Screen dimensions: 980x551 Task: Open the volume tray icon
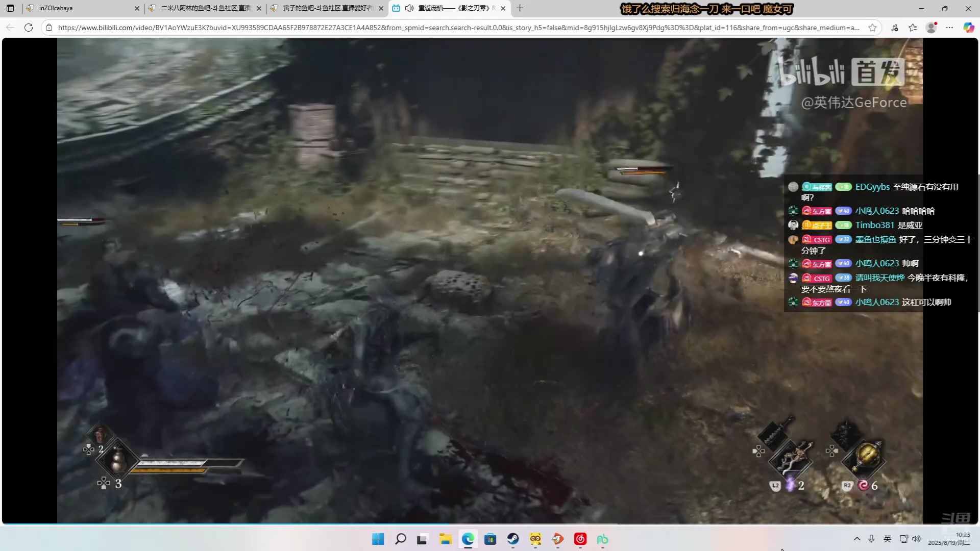[916, 539]
